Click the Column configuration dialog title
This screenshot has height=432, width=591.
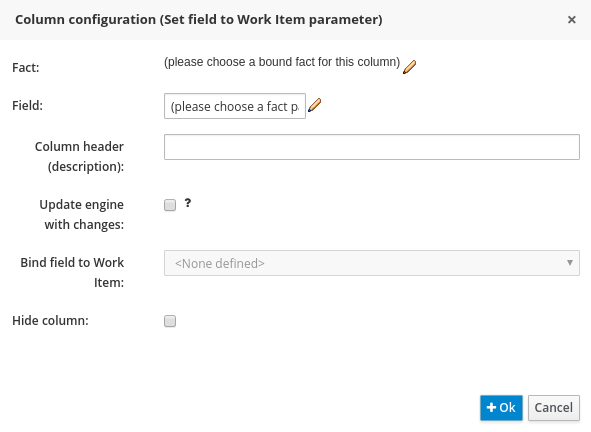click(x=199, y=20)
